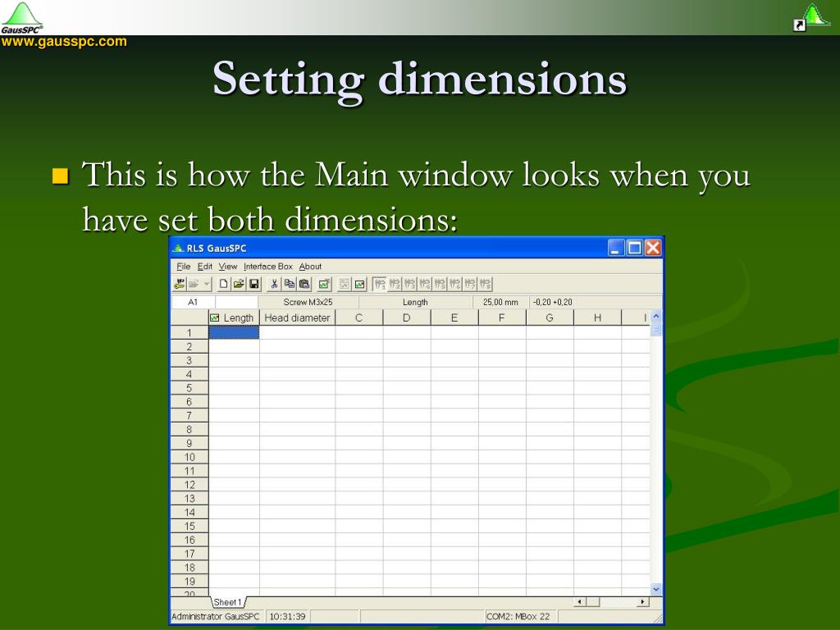This screenshot has width=840, height=630.
Task: Click the horizontal scrollbar right arrow
Action: coord(643,602)
